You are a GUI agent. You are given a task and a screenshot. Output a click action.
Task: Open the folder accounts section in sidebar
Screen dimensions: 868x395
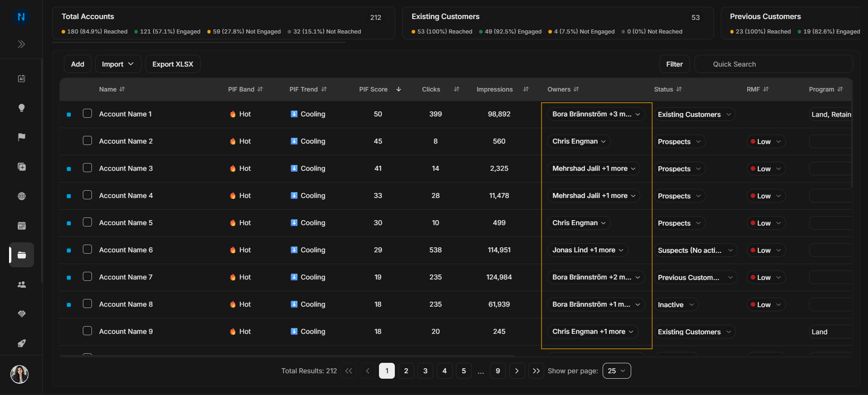pyautogui.click(x=21, y=255)
